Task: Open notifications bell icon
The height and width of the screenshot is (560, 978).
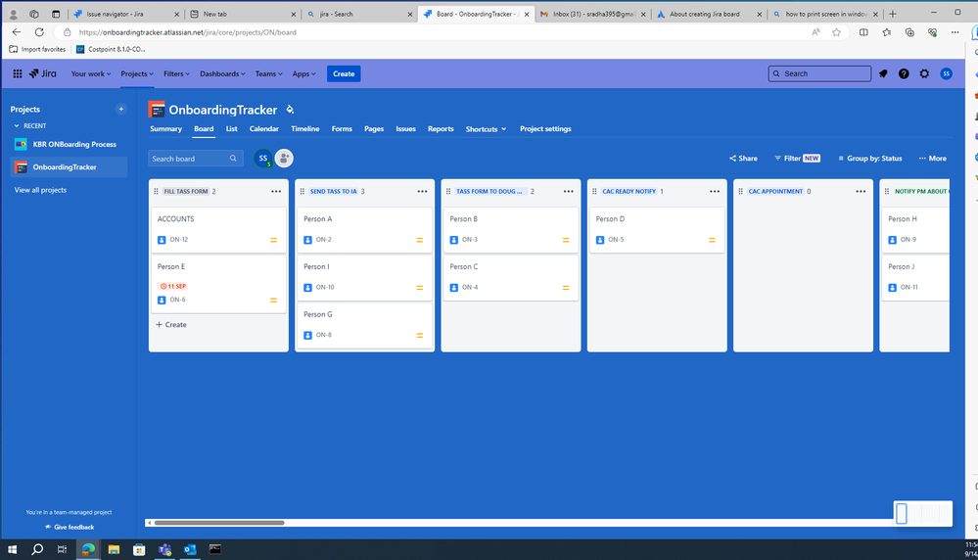Action: (883, 73)
